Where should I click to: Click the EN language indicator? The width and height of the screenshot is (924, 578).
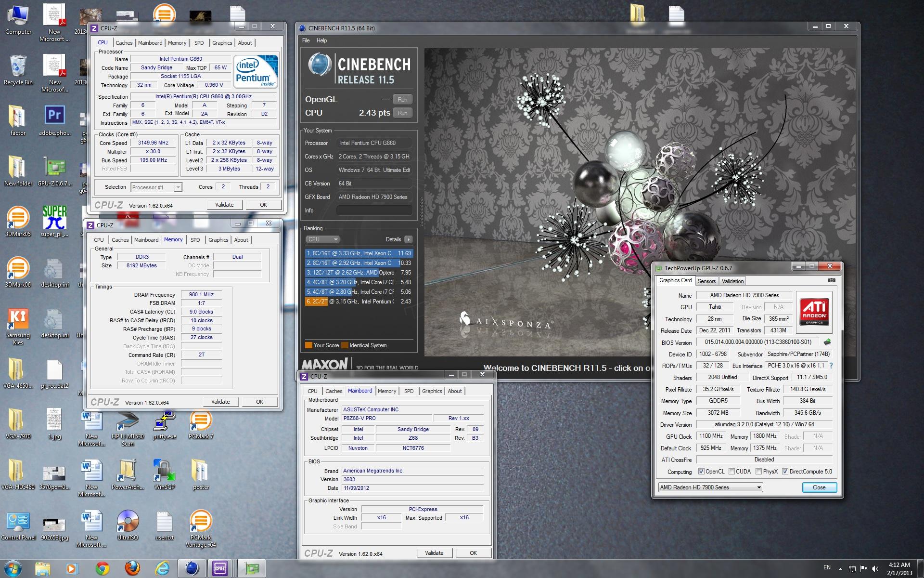click(x=827, y=567)
